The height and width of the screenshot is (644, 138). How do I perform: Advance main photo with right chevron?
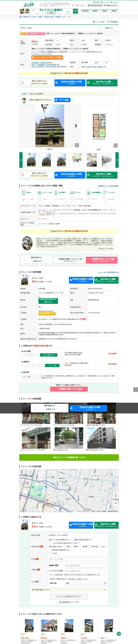(76, 126)
